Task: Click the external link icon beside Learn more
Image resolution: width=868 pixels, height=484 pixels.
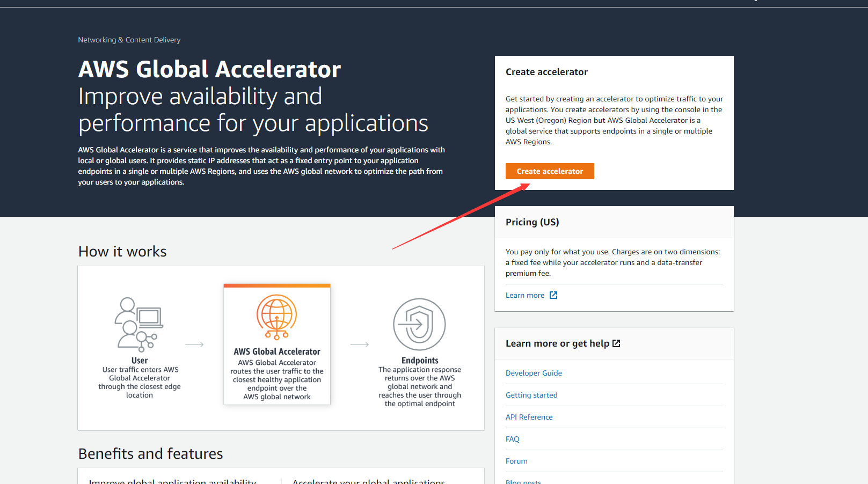Action: 553,295
